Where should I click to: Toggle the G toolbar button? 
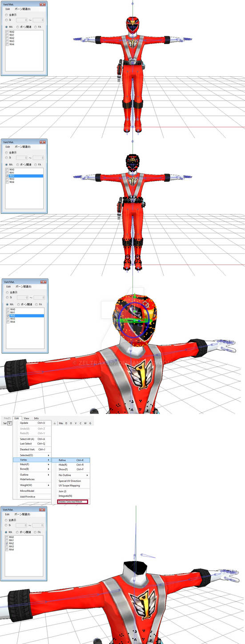point(90,423)
